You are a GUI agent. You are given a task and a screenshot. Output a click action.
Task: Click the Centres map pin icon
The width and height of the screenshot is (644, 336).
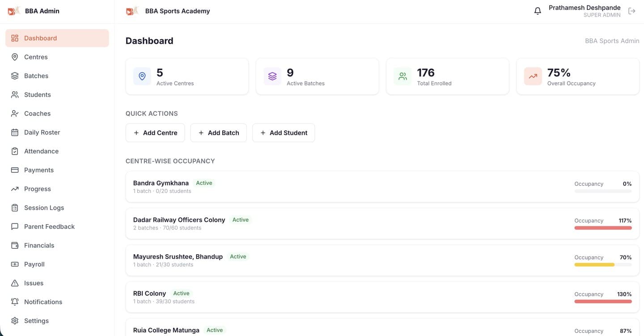click(x=15, y=57)
